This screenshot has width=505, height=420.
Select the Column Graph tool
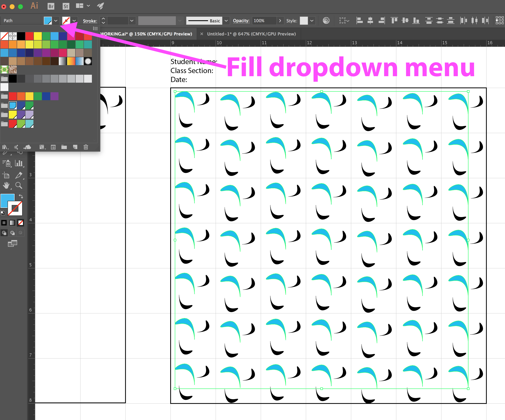pos(19,163)
